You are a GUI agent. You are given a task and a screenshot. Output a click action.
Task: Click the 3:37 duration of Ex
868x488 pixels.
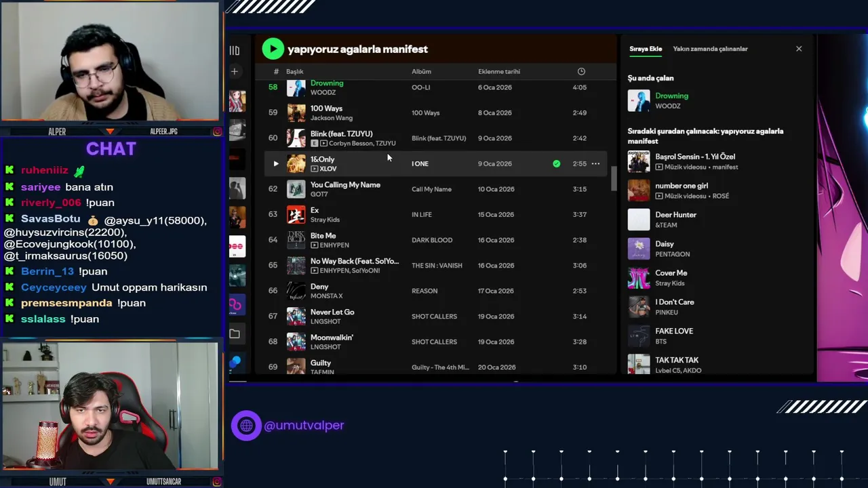tap(580, 215)
